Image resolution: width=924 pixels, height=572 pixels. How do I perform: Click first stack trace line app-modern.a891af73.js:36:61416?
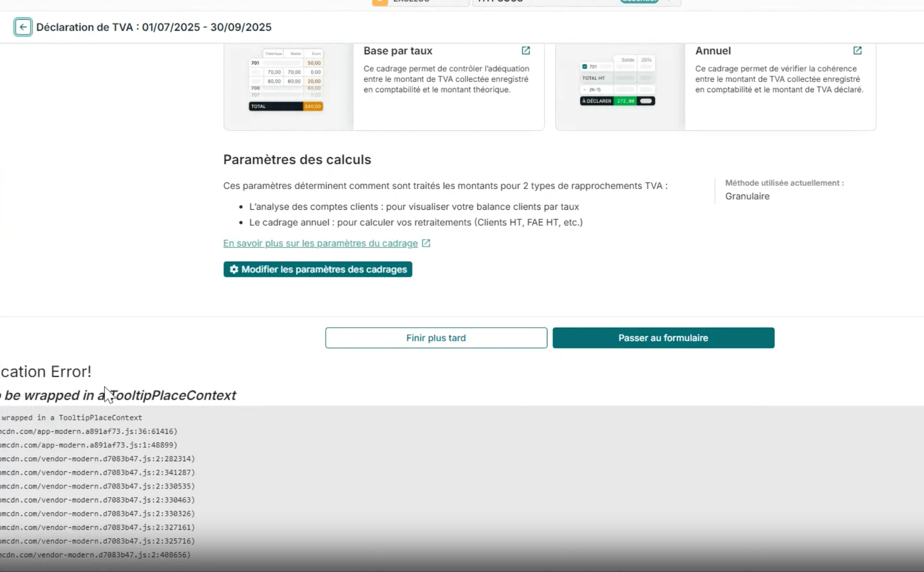click(x=89, y=431)
